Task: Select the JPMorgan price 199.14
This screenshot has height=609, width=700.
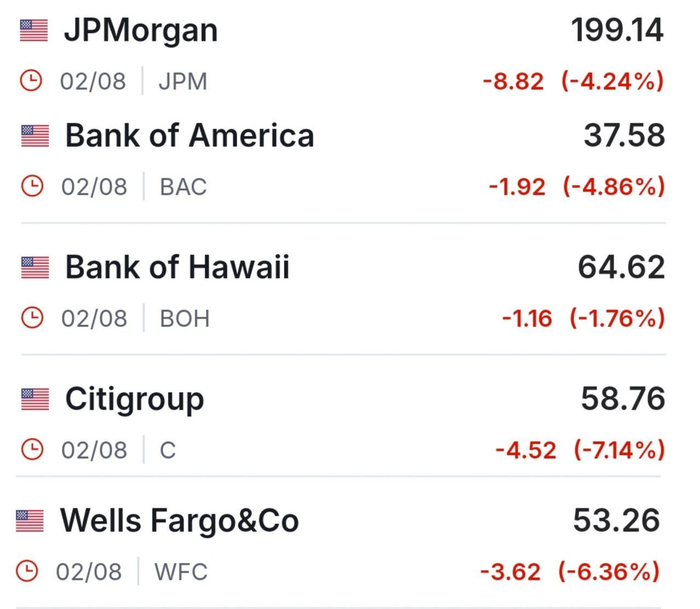Action: 617,30
